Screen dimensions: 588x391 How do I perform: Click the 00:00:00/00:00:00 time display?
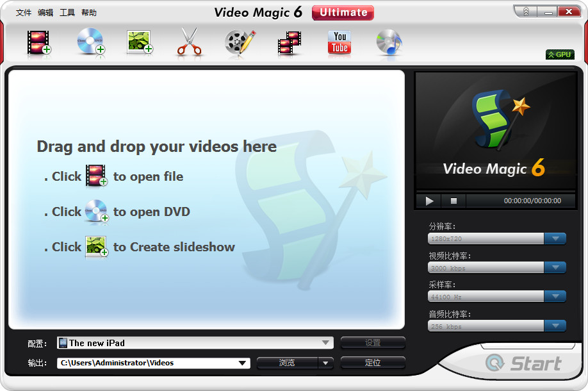[x=532, y=201]
